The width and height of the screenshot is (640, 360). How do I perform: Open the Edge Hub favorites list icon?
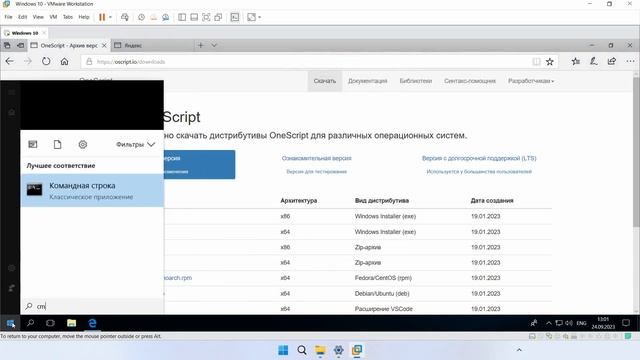point(576,62)
